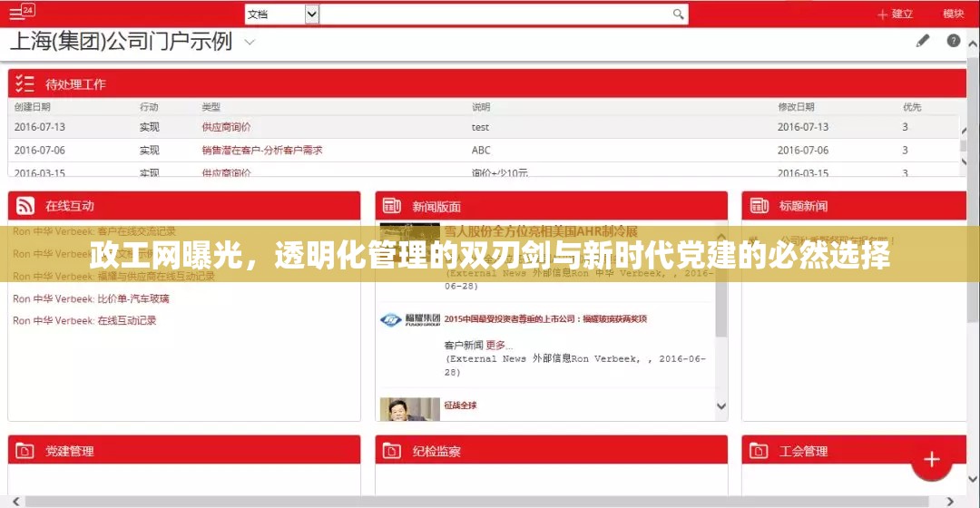Click the 新闻版面 panel title
This screenshot has height=508, width=980.
[x=436, y=206]
